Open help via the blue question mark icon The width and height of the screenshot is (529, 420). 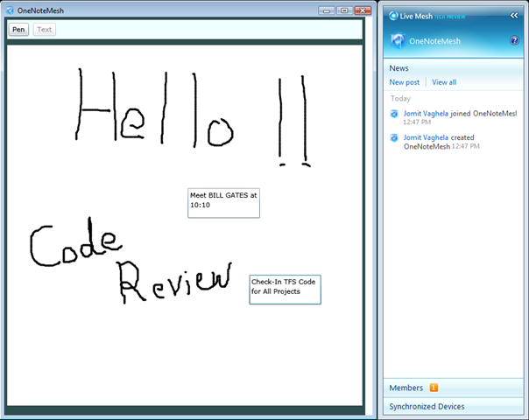pos(514,41)
